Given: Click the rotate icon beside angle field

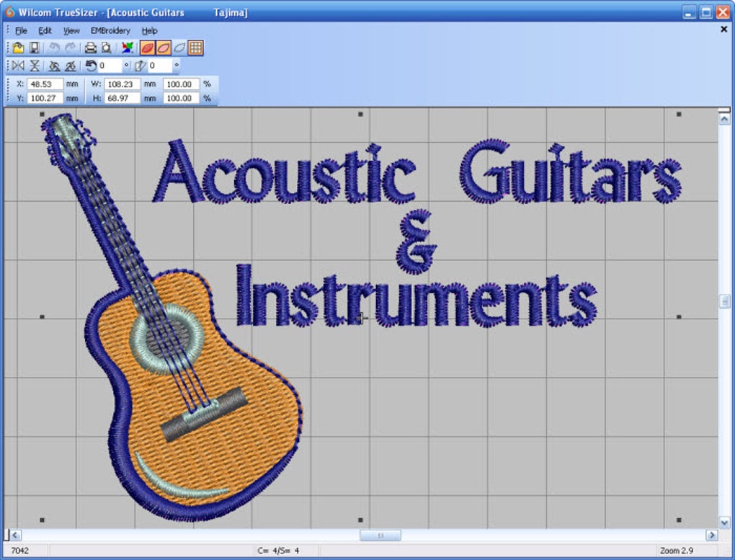Looking at the screenshot, I should click(91, 66).
